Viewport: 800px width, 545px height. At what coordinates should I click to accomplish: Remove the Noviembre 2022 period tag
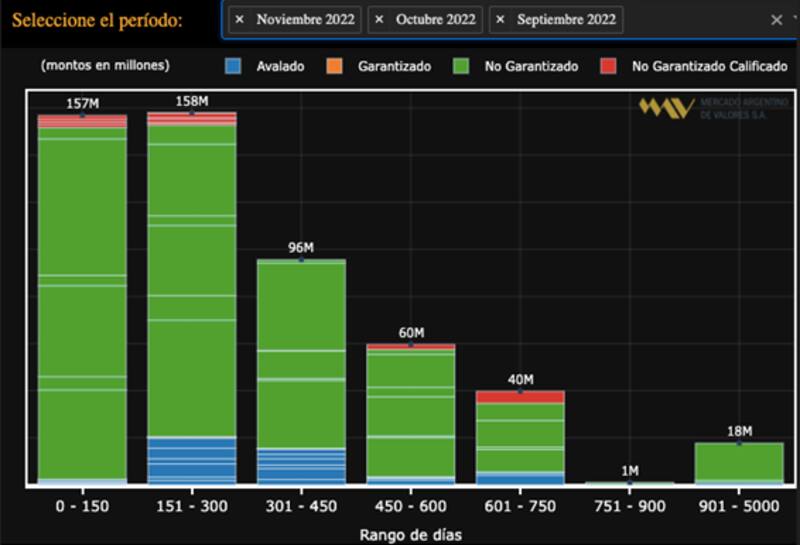pos(239,20)
